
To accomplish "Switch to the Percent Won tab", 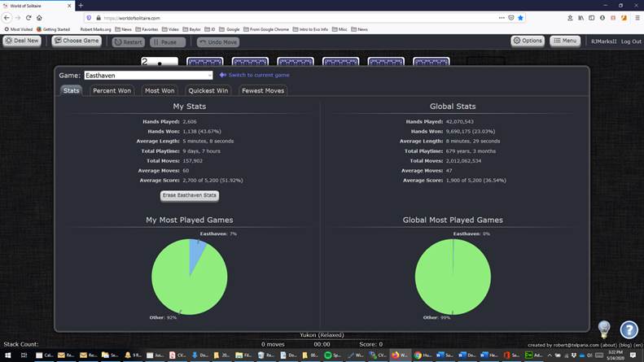I will 112,91.
